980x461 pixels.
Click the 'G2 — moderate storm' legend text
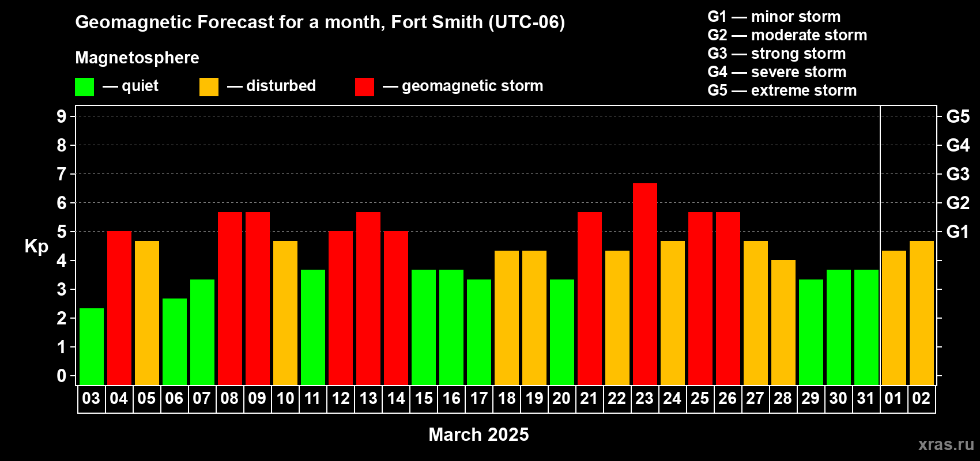pos(787,35)
